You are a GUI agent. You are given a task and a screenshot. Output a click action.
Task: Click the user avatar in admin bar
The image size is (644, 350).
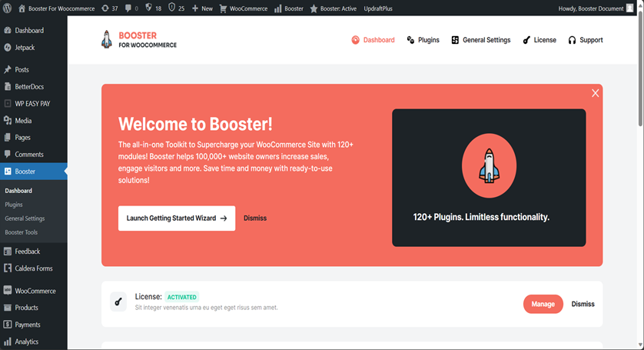point(629,8)
